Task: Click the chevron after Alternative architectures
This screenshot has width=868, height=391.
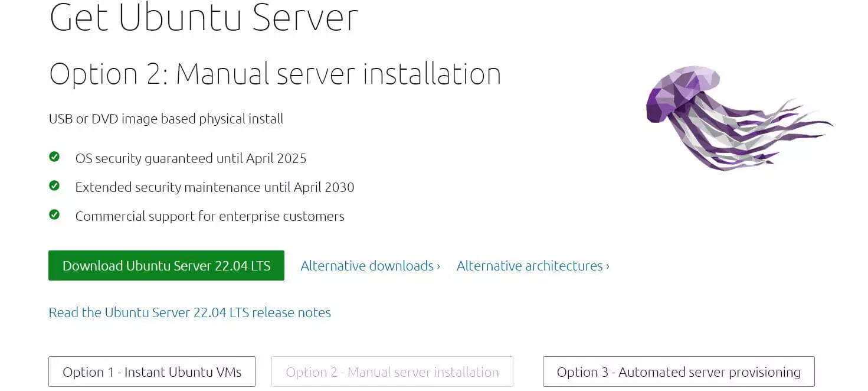Action: pyautogui.click(x=607, y=266)
